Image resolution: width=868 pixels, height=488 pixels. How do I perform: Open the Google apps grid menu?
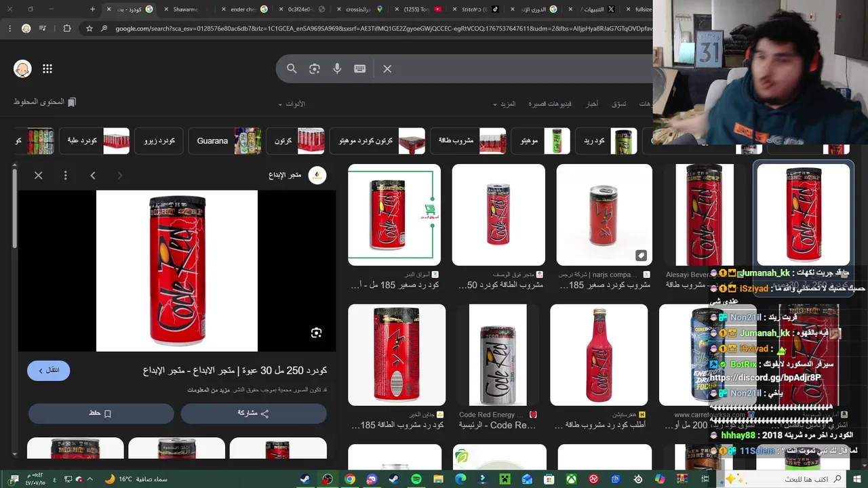click(47, 68)
